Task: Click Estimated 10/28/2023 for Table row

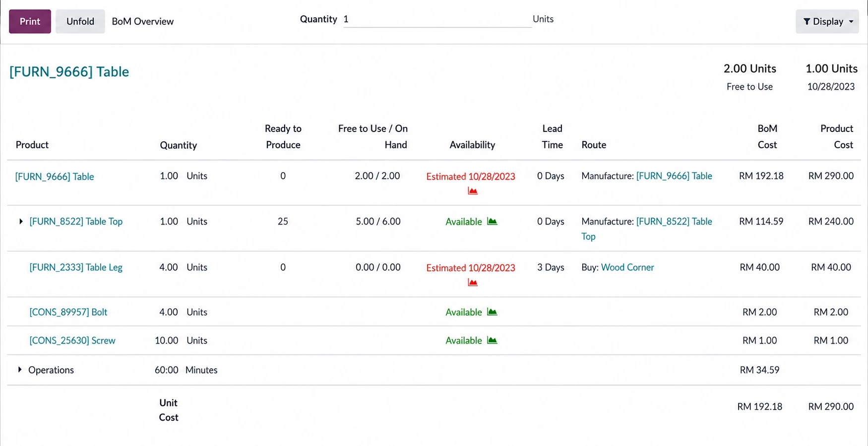Action: pyautogui.click(x=471, y=177)
